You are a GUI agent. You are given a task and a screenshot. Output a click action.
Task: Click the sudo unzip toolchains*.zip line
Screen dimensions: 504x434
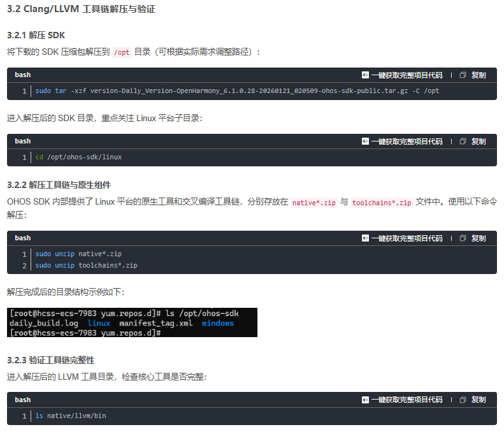(86, 265)
